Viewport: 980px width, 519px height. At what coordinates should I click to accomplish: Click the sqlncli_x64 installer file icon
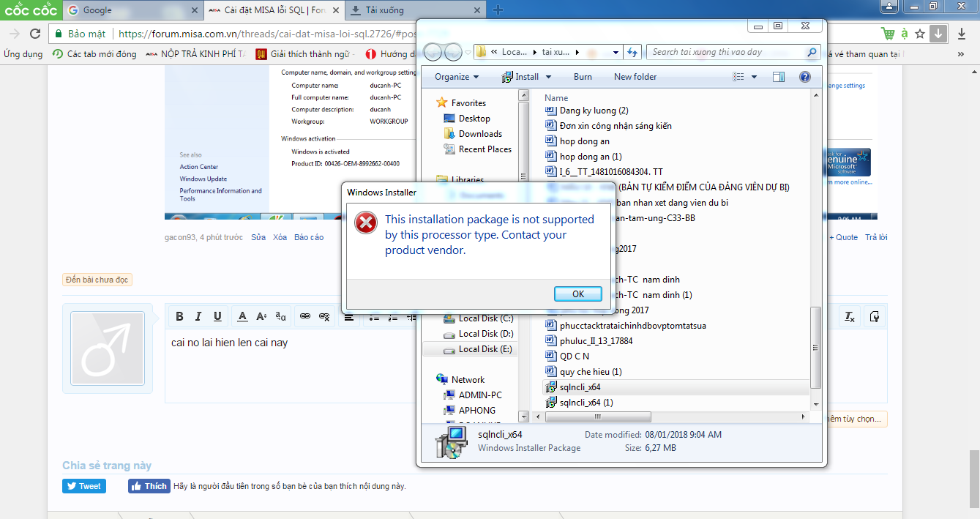552,387
